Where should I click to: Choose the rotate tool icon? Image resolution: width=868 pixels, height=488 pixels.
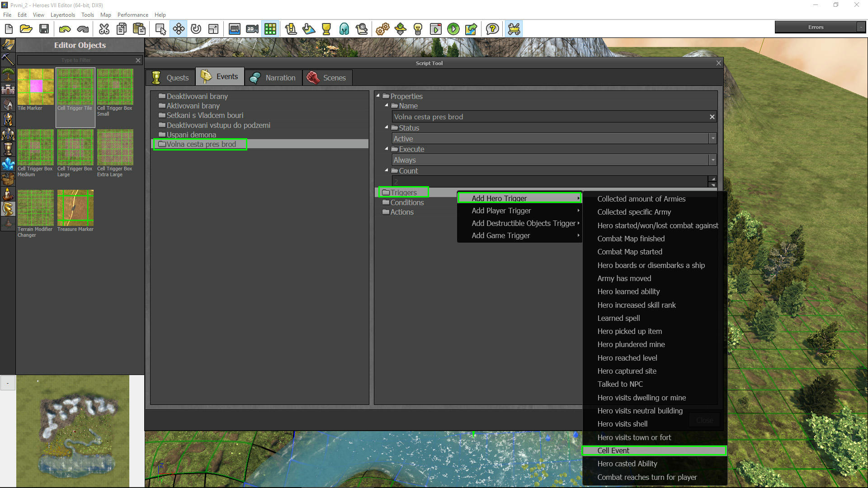[196, 29]
